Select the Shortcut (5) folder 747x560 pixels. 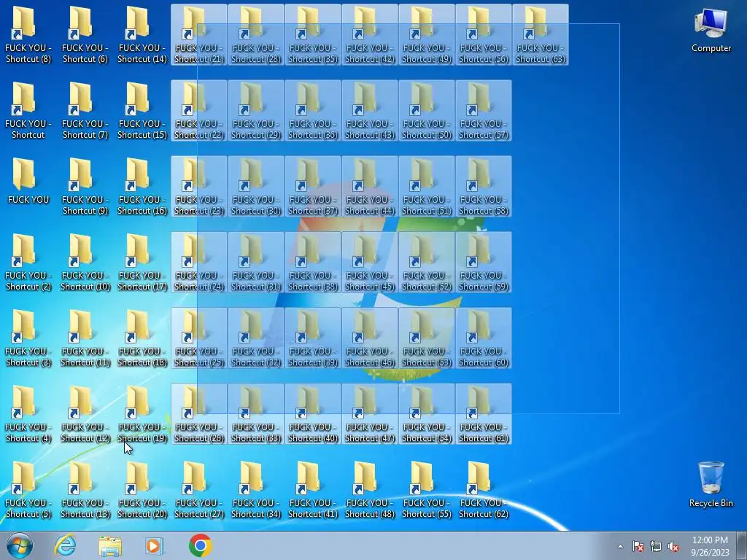coord(28,490)
